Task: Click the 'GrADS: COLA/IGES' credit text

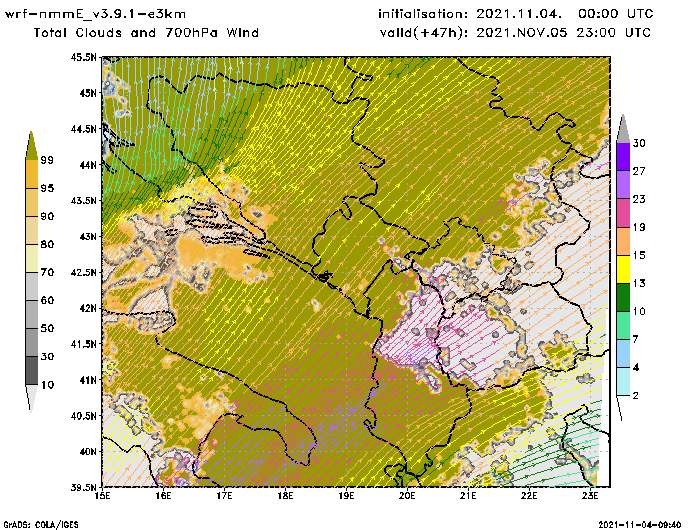Action: pyautogui.click(x=41, y=525)
